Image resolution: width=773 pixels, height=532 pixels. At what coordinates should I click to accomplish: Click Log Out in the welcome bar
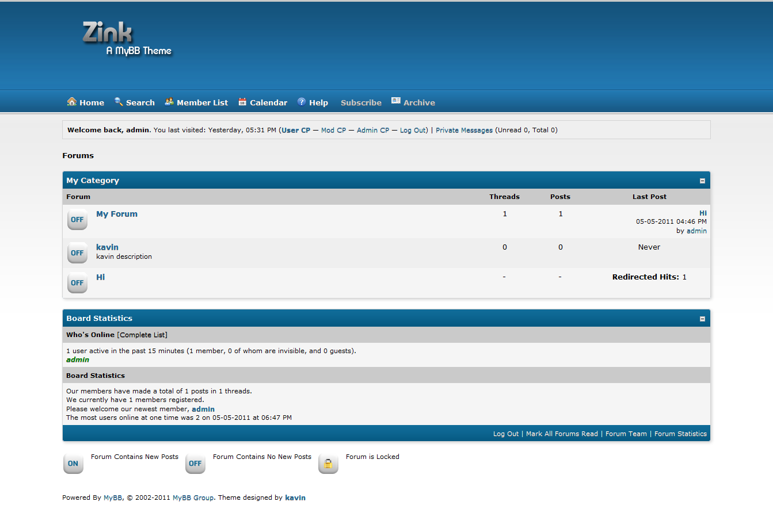[413, 131]
